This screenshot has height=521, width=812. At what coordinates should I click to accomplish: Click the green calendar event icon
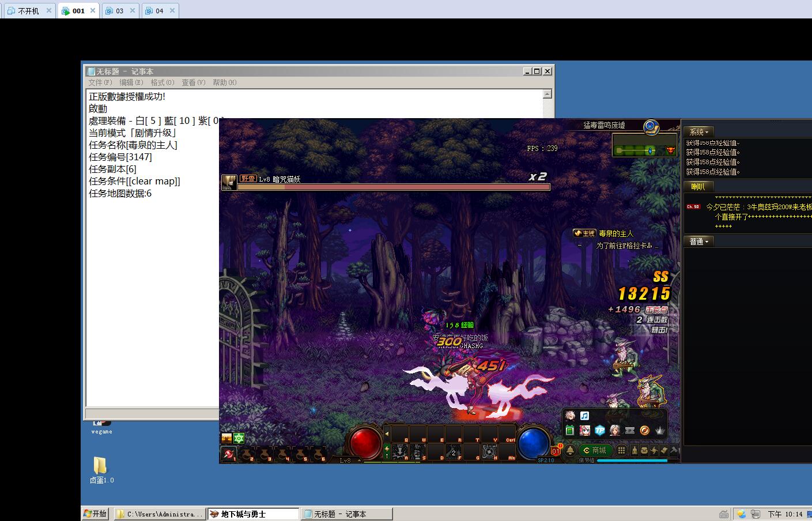[x=570, y=431]
